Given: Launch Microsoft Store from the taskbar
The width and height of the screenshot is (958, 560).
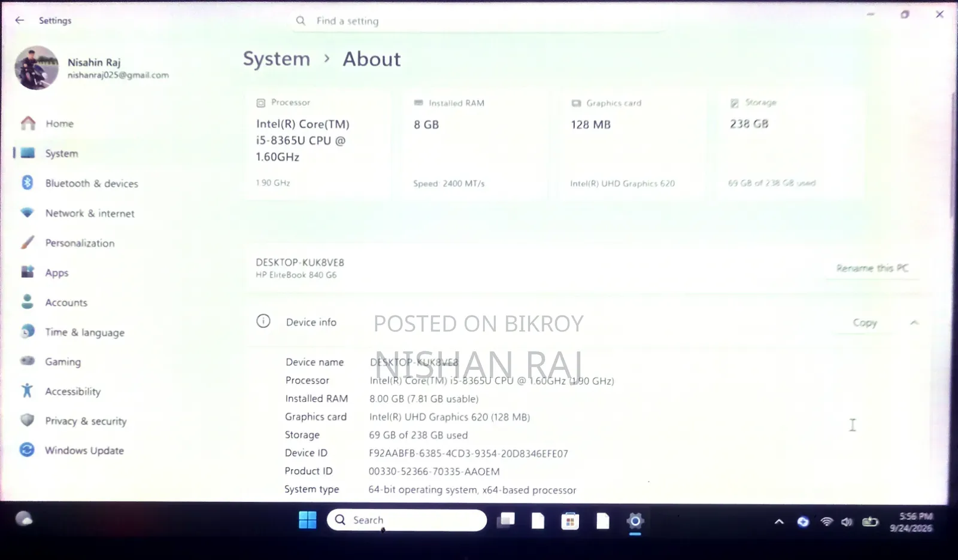Looking at the screenshot, I should tap(570, 521).
